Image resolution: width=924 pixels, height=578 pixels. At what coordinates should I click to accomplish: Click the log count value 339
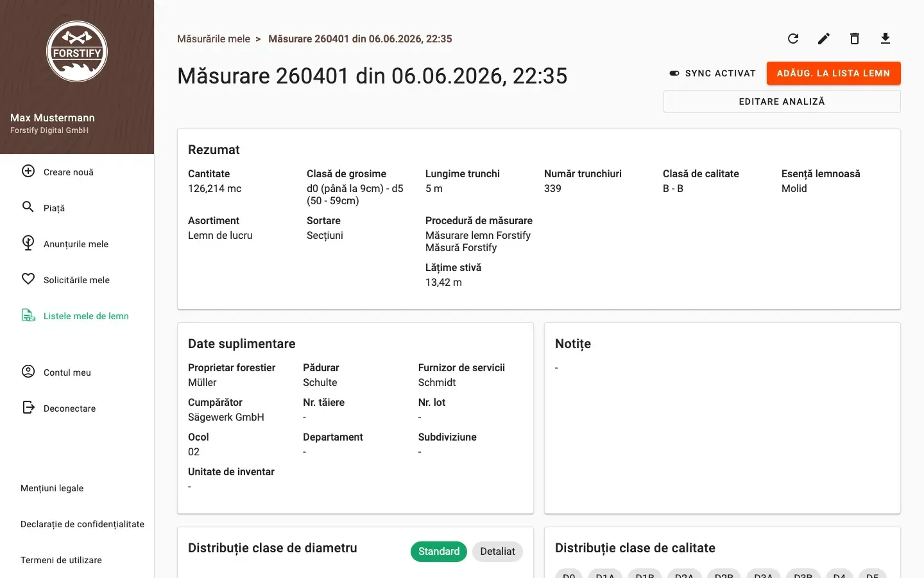coord(552,188)
